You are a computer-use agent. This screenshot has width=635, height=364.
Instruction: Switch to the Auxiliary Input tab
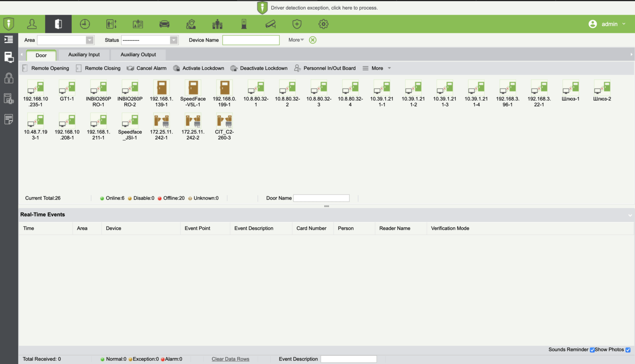(x=84, y=55)
